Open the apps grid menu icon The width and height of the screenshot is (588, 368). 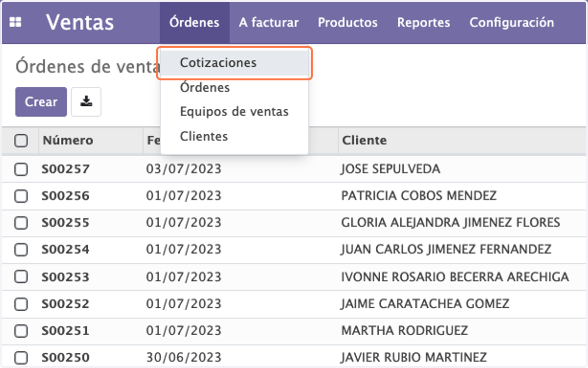click(16, 23)
